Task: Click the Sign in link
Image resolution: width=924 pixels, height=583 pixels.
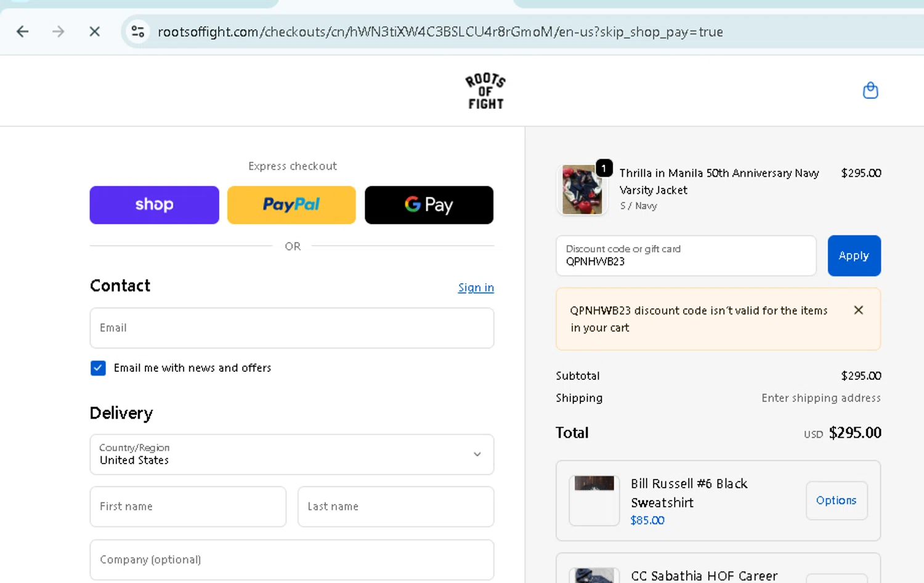Action: click(476, 287)
